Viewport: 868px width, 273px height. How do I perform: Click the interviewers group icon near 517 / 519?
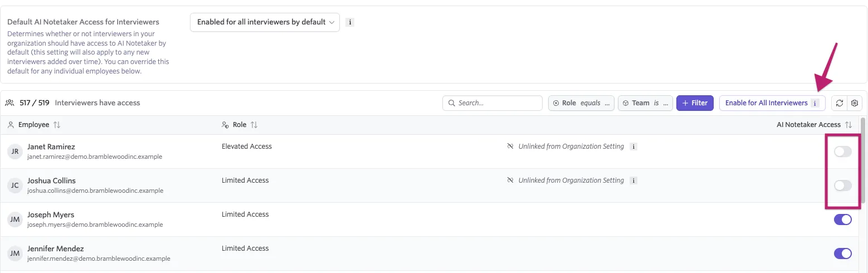point(10,103)
